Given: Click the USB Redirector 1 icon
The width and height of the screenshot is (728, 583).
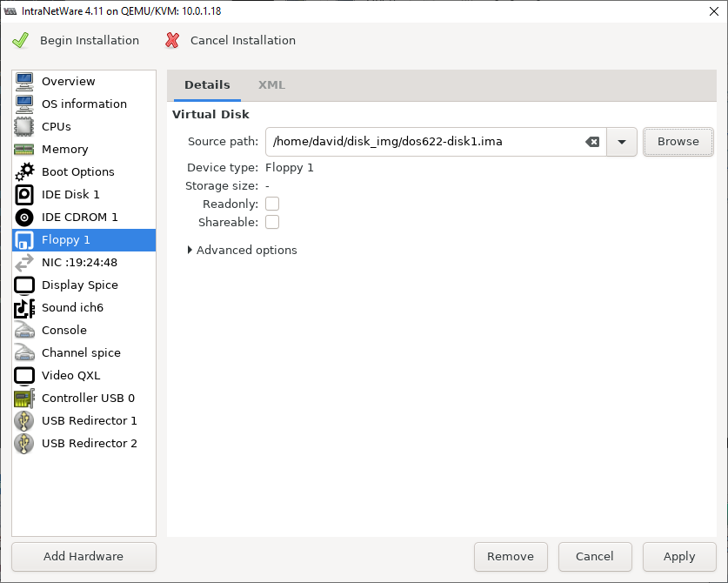Looking at the screenshot, I should click(24, 421).
